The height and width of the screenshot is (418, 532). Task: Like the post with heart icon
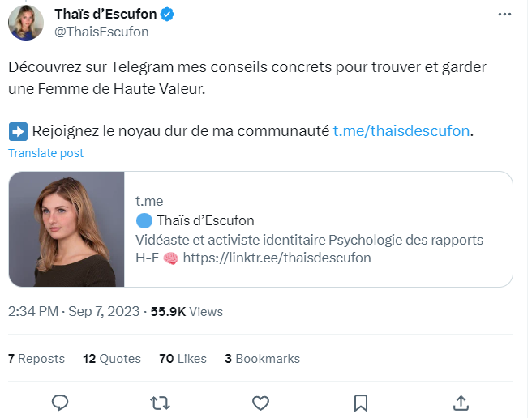click(260, 402)
